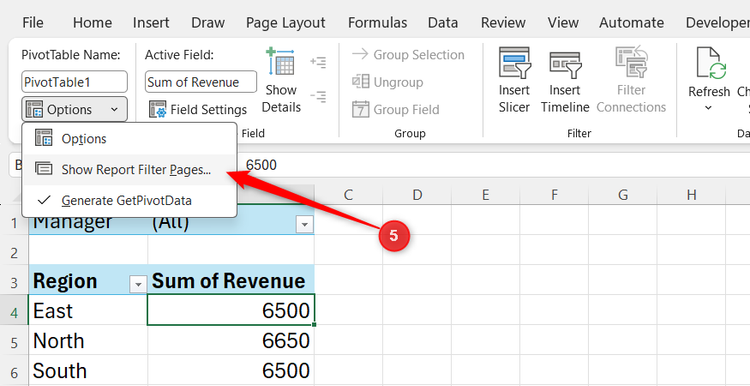Insert a Timeline
Viewport: 750px width, 386px height.
tap(565, 80)
